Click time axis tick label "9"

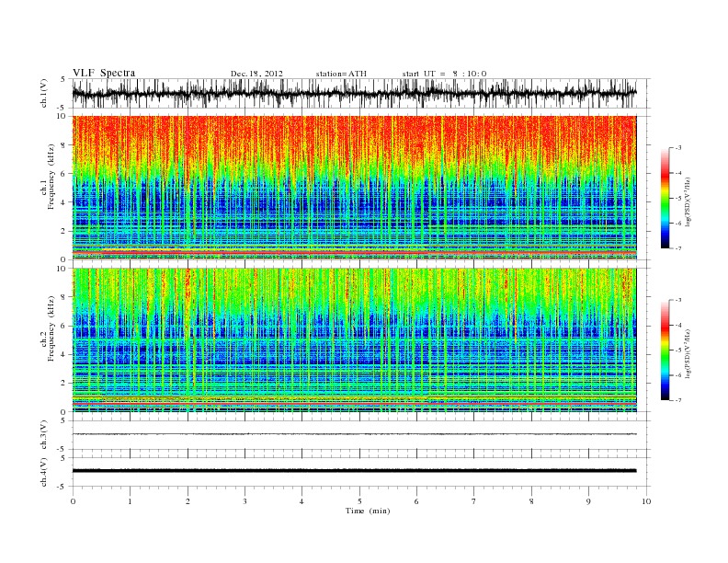[x=588, y=501]
